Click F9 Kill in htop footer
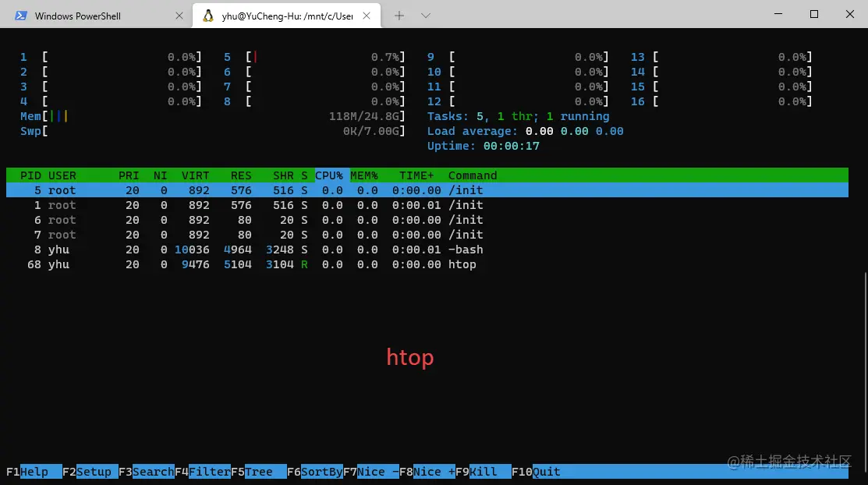The height and width of the screenshot is (485, 868). point(484,472)
